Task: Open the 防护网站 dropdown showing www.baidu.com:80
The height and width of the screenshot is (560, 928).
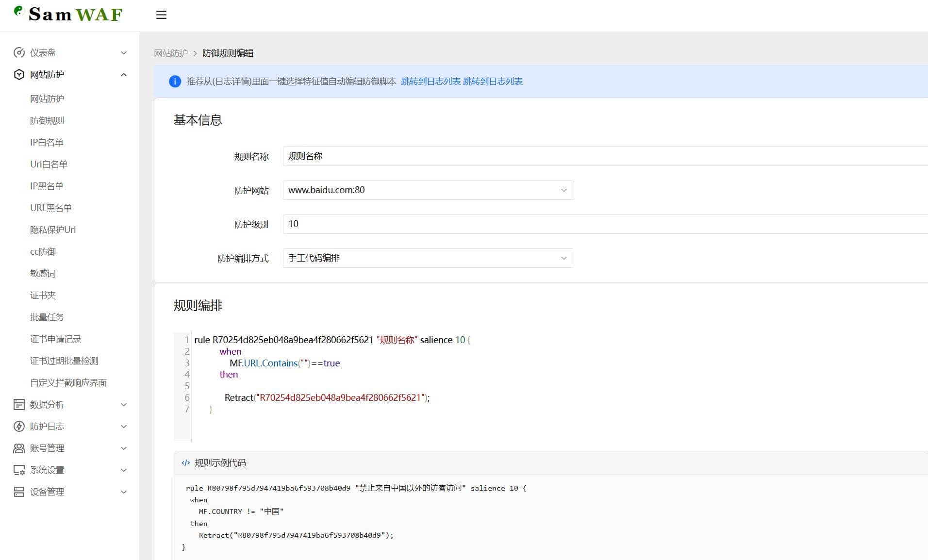Action: (428, 190)
